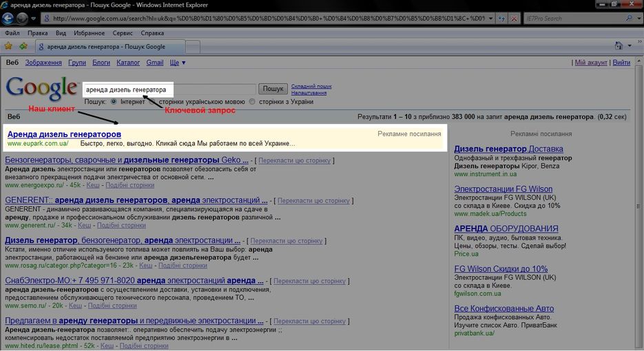
Task: Click the vertical scrollbar thumb
Action: (638, 206)
